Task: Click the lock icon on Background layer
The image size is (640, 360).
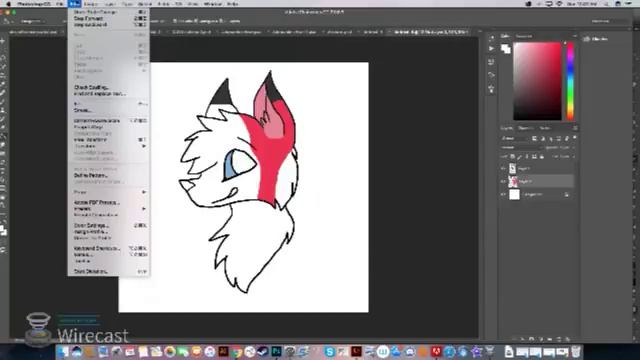Action: 567,195
